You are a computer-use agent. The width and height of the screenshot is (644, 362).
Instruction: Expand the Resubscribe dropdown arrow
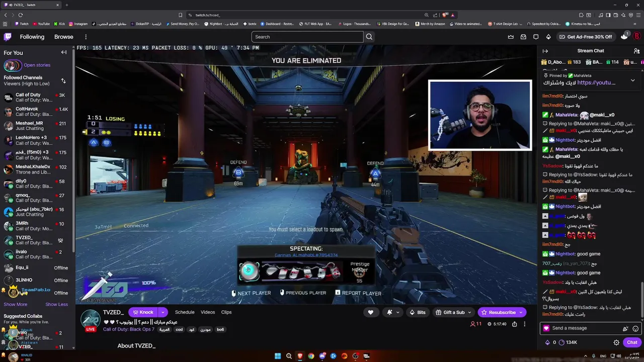(521, 312)
